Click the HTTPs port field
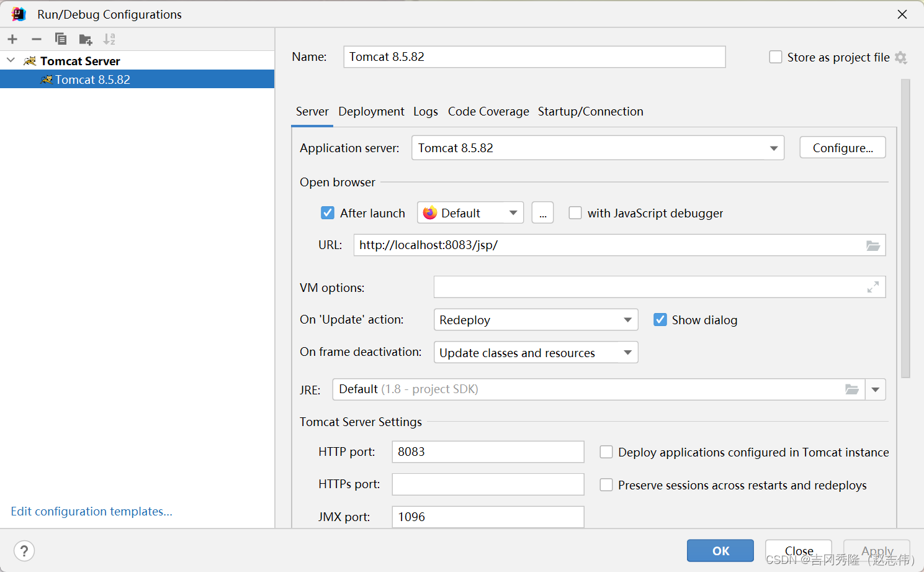The height and width of the screenshot is (572, 924). click(488, 484)
